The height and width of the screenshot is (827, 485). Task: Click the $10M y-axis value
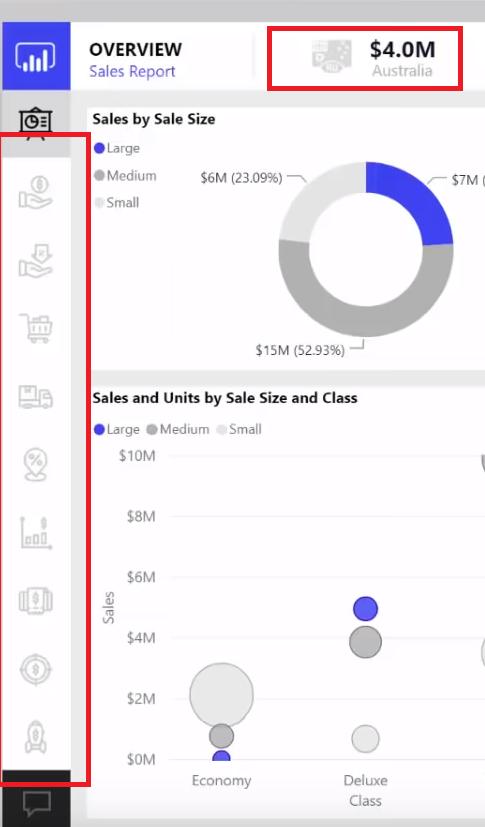(x=137, y=456)
